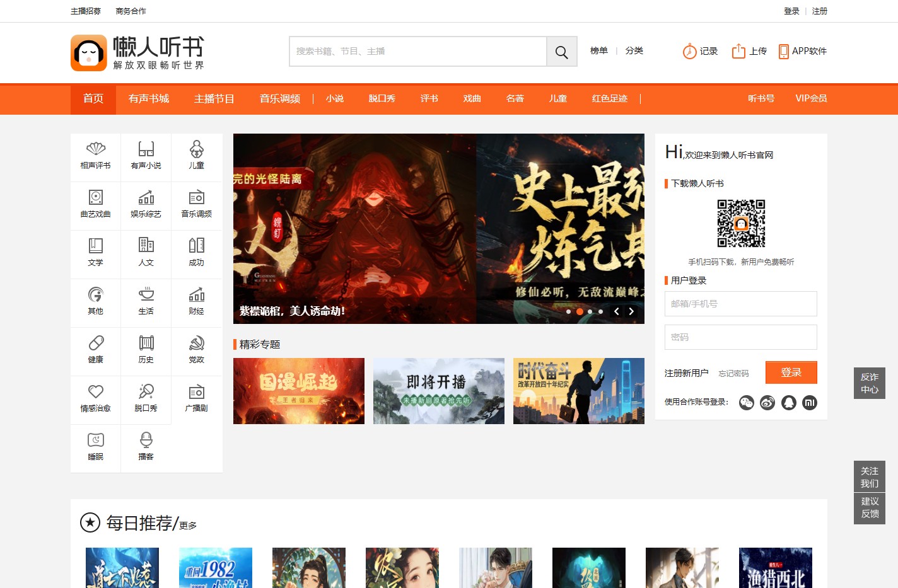Open the 儿童 category in sidebar grid
Screen dimensions: 898x588
pos(197,157)
